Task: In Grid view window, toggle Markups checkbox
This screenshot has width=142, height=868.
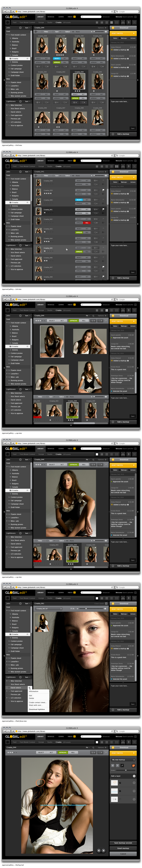Action: coord(120,38)
